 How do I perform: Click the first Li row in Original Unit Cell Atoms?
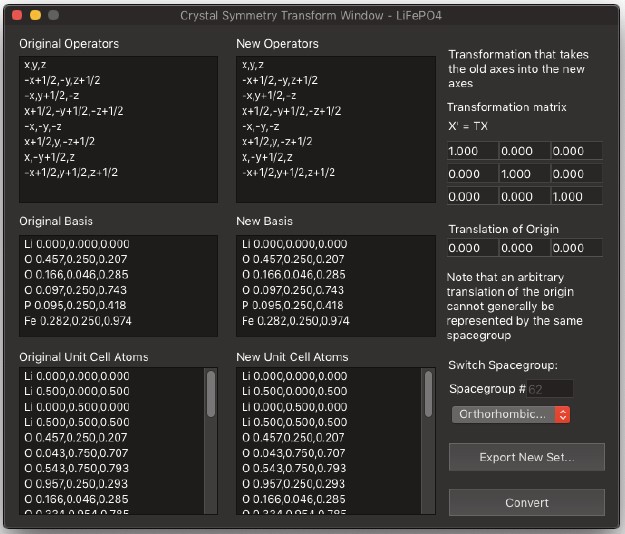click(x=77, y=376)
